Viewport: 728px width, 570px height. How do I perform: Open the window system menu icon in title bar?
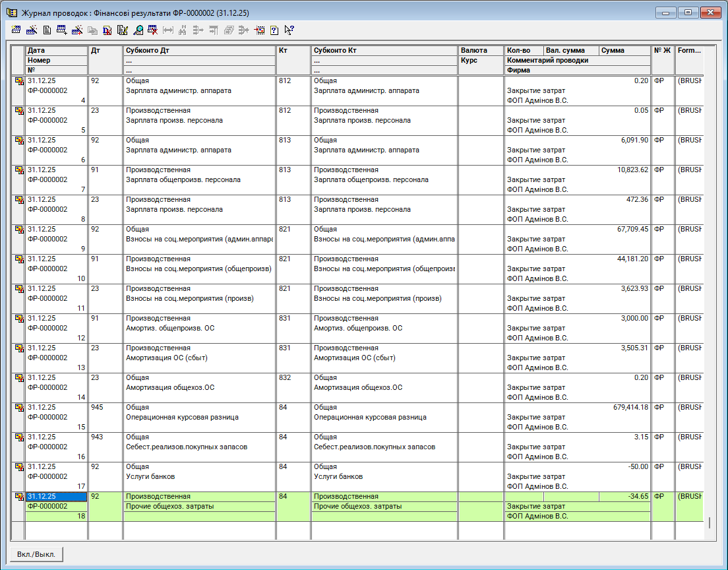[x=11, y=13]
